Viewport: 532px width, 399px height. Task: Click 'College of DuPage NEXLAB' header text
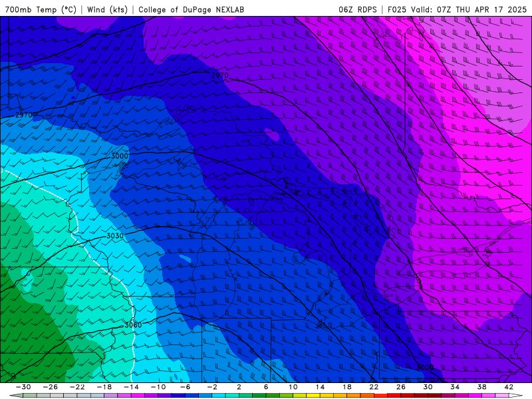(x=191, y=9)
